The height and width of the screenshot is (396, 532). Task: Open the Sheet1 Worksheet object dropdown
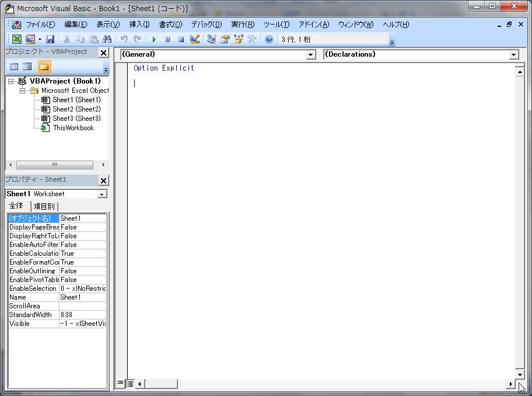click(101, 194)
